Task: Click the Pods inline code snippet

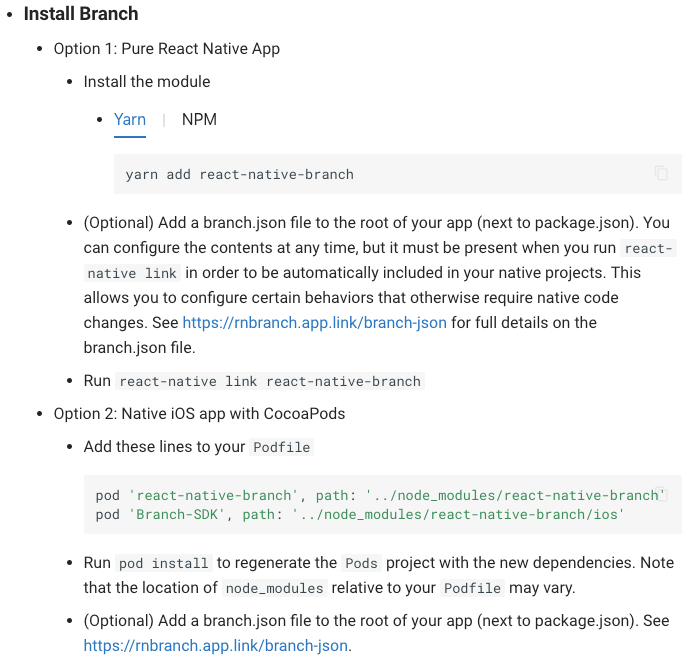Action: (x=361, y=563)
